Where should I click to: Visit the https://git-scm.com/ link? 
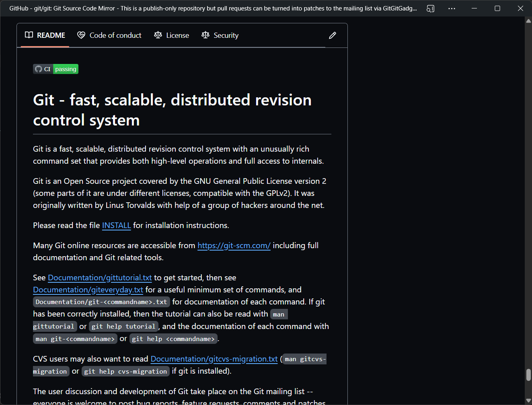click(234, 245)
